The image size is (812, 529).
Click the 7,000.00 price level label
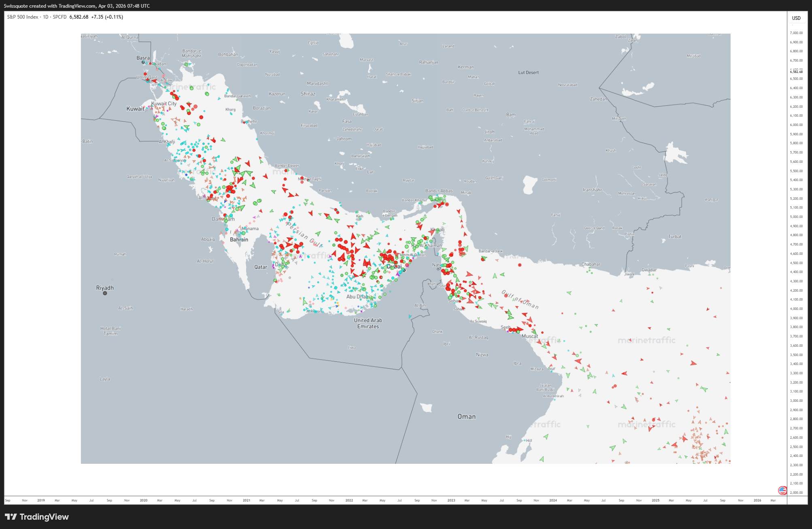pos(796,33)
